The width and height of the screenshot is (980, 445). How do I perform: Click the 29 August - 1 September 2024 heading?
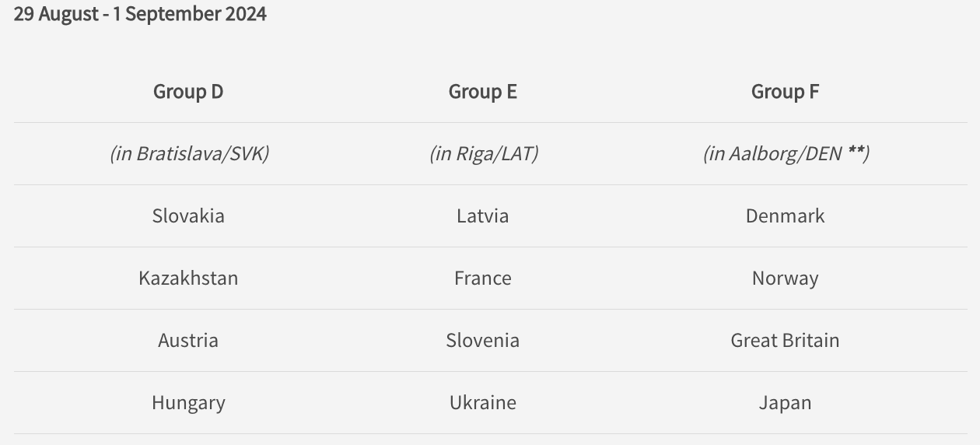(140, 14)
